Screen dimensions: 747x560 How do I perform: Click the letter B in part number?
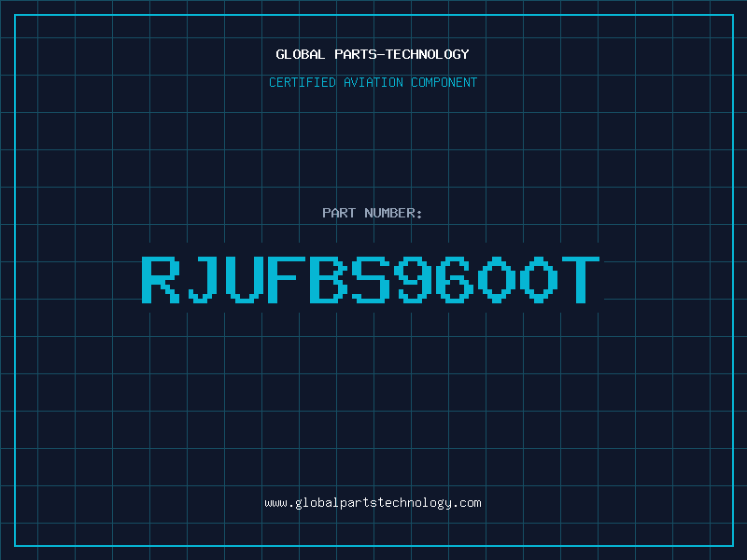tap(329, 279)
